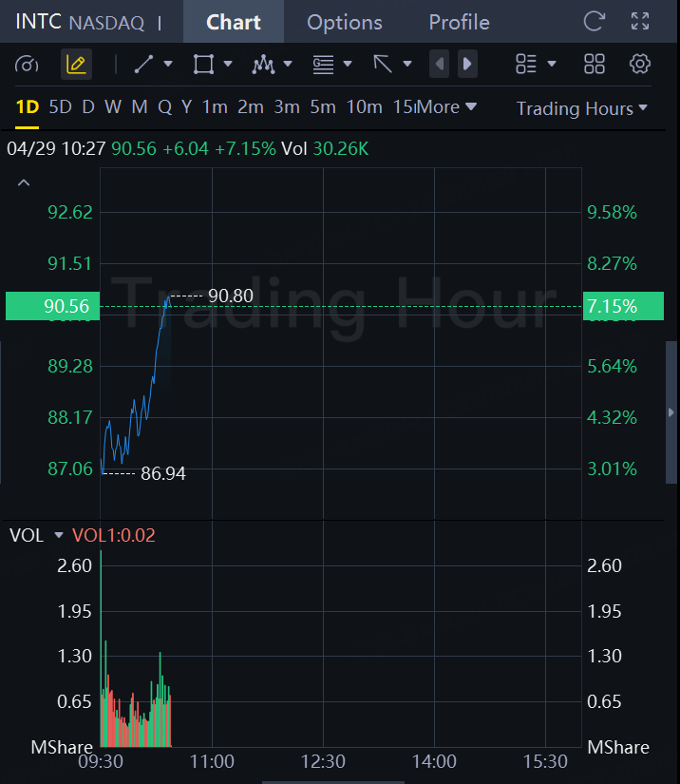Open chart settings gear
Screen dimensions: 680x784
pos(640,64)
